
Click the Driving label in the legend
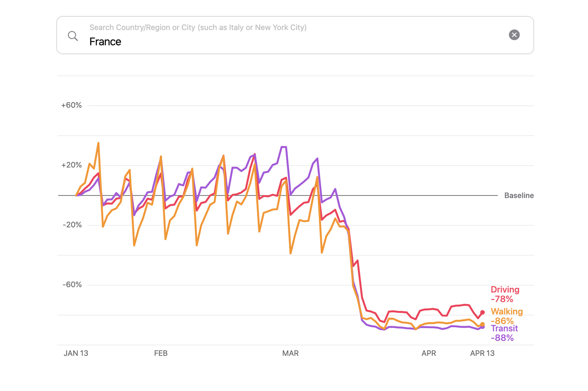[x=505, y=289]
